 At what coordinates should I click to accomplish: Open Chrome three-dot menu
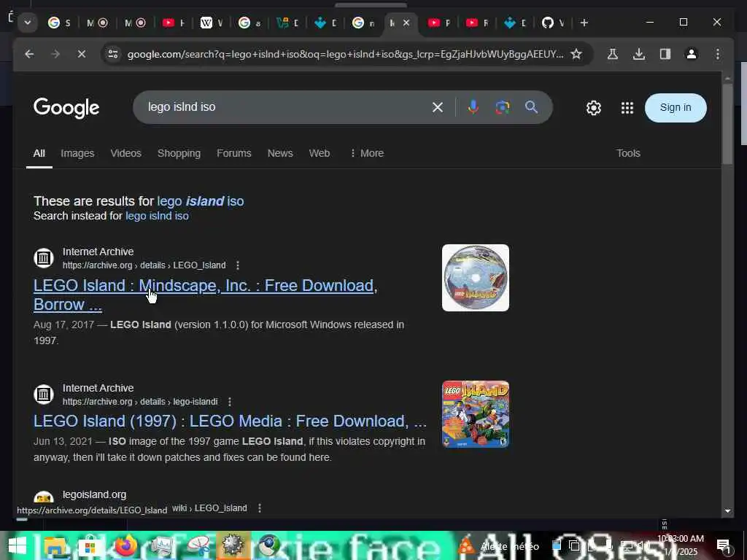point(718,54)
